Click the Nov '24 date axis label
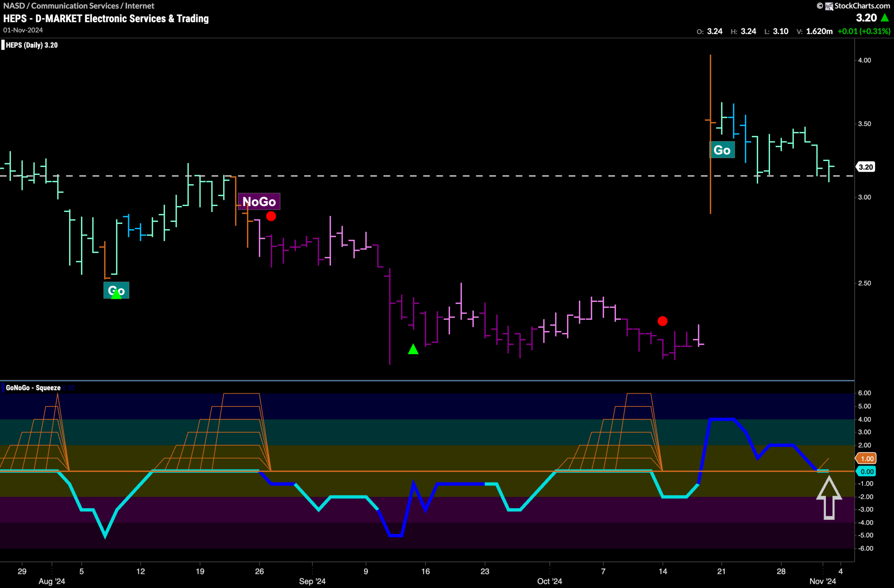 (823, 581)
